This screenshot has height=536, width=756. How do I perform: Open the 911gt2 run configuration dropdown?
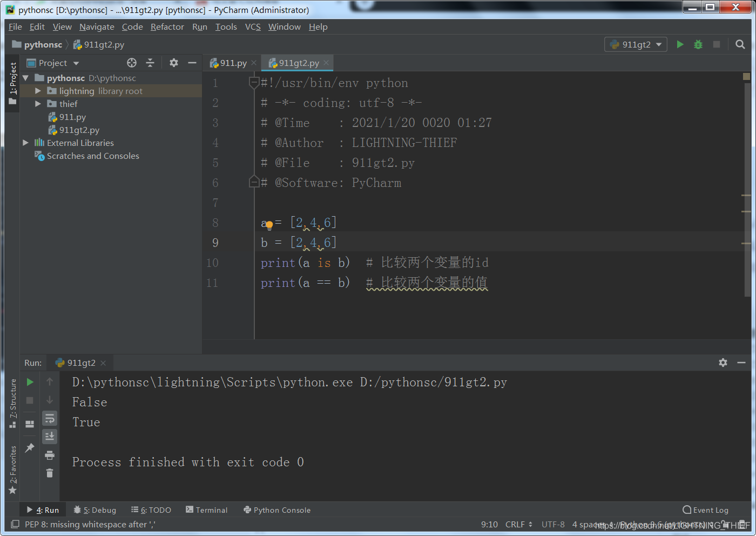(x=636, y=44)
